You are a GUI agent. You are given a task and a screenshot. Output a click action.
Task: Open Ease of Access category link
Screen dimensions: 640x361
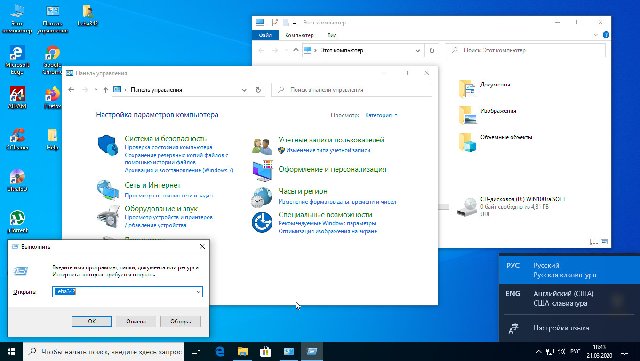click(325, 214)
